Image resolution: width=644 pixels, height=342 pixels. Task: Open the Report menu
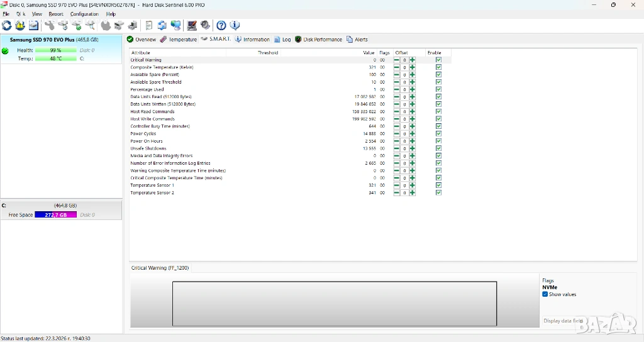56,14
